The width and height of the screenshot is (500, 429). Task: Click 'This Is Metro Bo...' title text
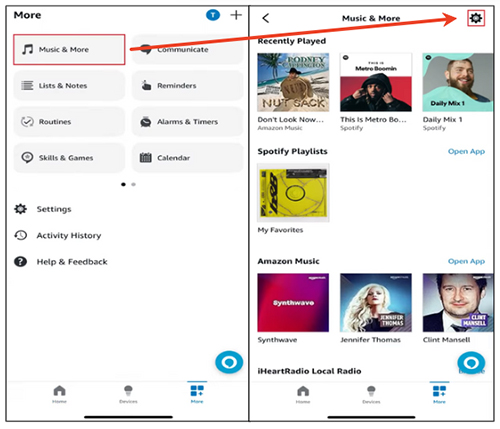point(373,119)
